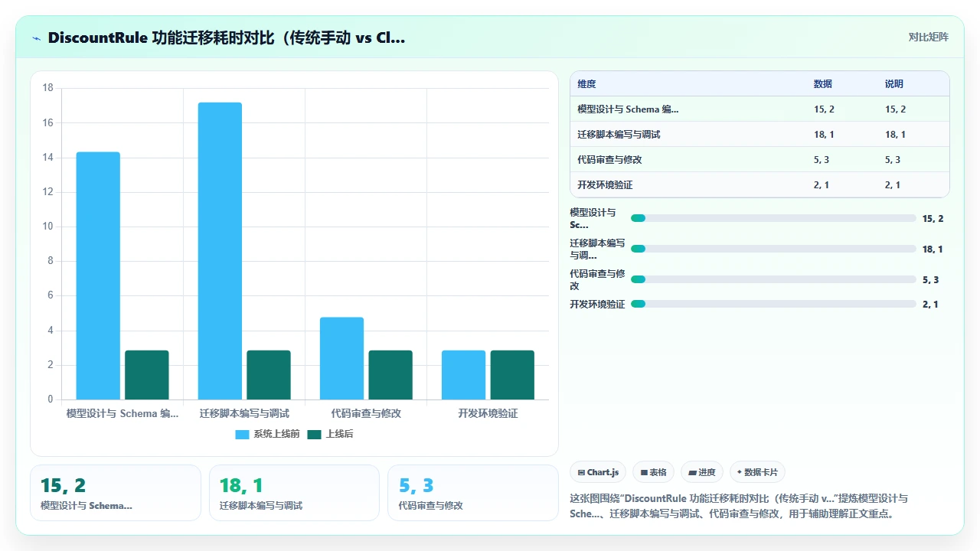
Task: Click 18, 1 in the table 数据 column
Action: 824,135
